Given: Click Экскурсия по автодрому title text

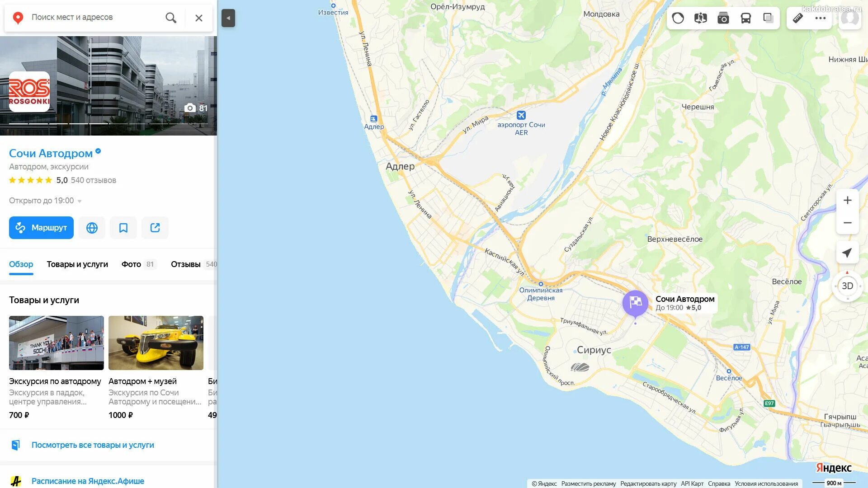Looking at the screenshot, I should (x=55, y=381).
